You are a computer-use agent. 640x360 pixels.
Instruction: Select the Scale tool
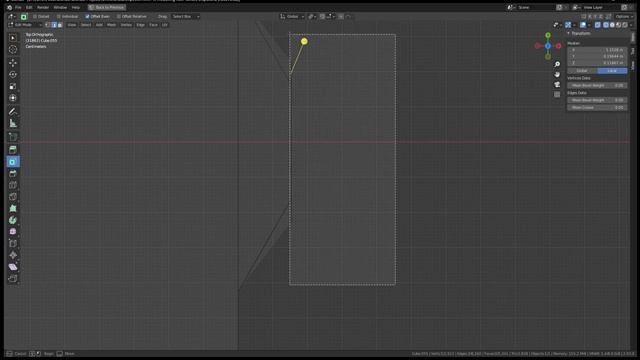13,87
